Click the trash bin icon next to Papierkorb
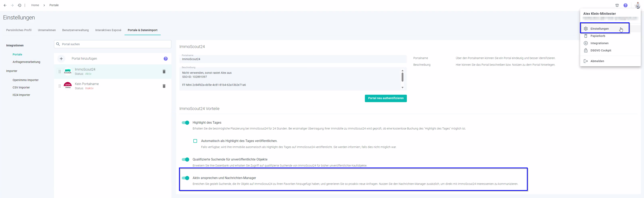 tap(586, 36)
